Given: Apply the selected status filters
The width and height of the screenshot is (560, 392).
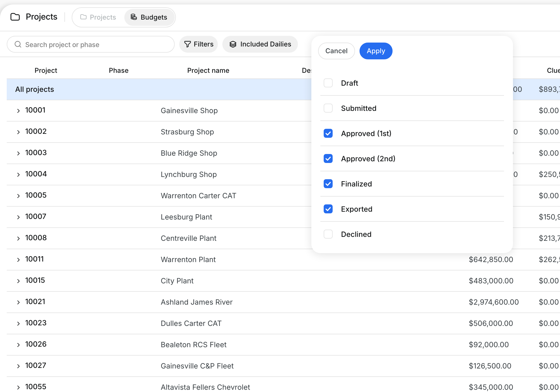Looking at the screenshot, I should click(376, 51).
